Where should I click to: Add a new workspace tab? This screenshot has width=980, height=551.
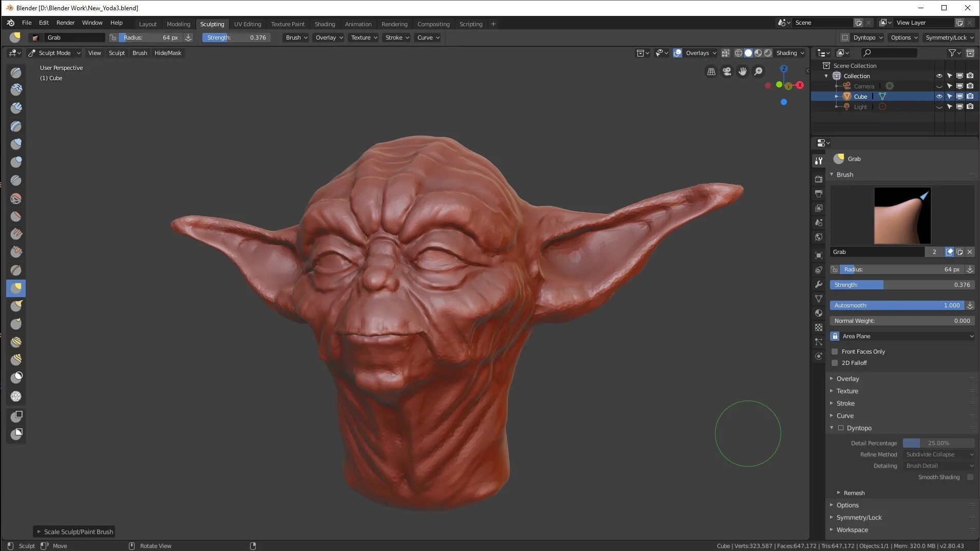pos(493,24)
